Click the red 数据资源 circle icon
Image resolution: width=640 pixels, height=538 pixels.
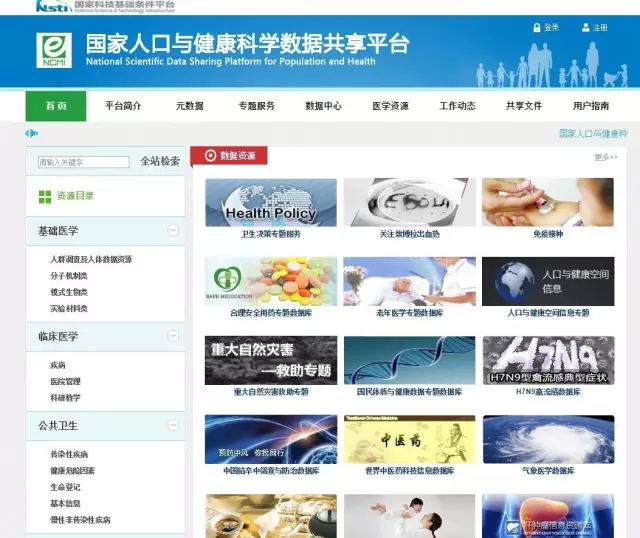209,156
